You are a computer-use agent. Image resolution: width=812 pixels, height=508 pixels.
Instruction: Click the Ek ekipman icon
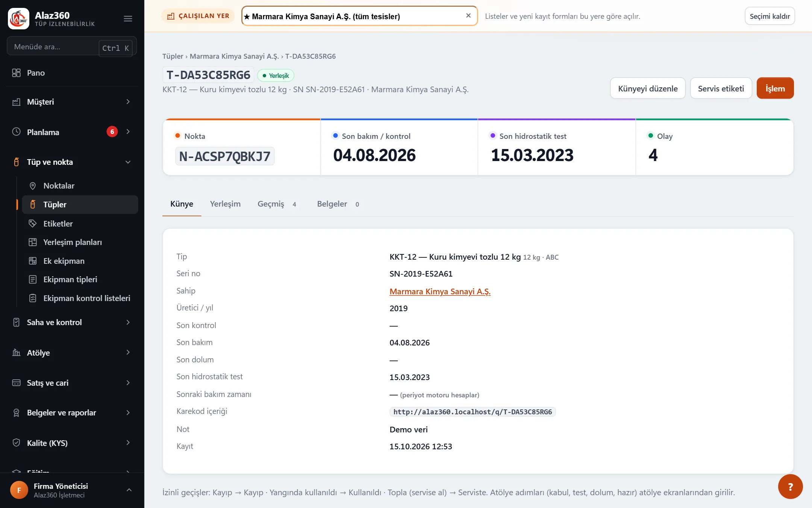33,261
